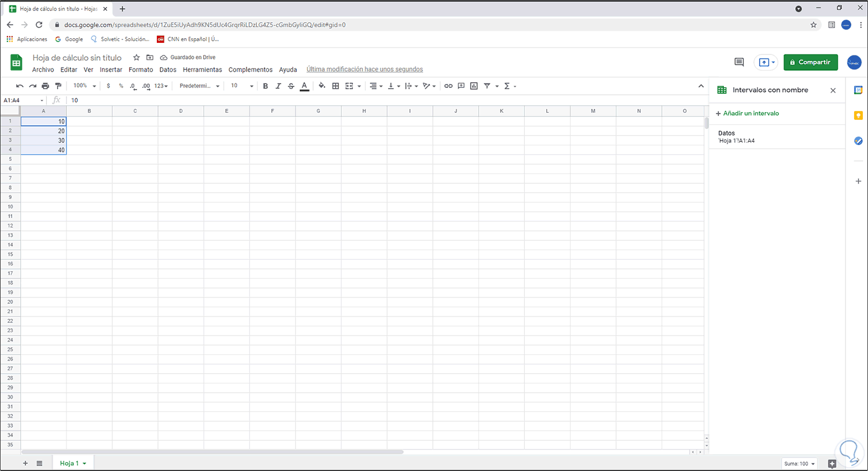Open Google Calendar from the side panel

[x=859, y=90]
